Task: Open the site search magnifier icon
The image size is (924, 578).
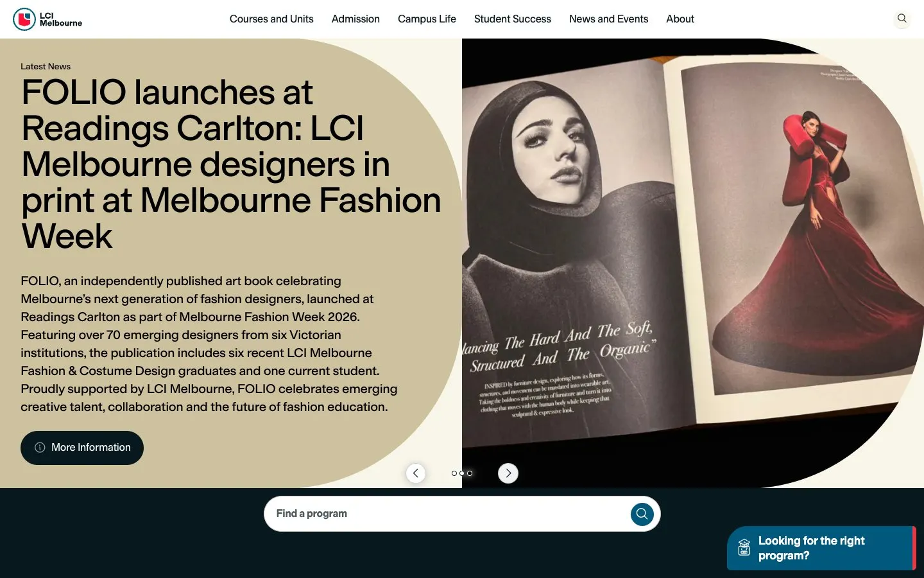Action: (902, 19)
